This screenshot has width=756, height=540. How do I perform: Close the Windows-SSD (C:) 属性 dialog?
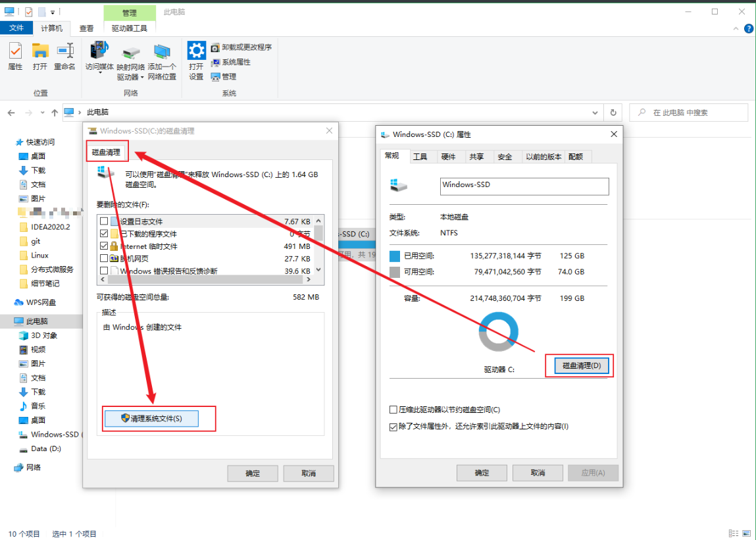point(613,134)
